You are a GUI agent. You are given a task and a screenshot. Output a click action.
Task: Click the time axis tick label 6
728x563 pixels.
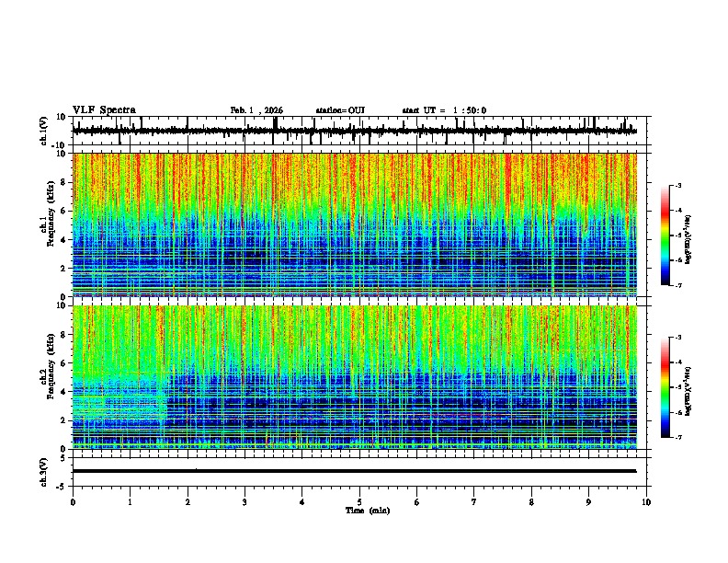click(x=417, y=502)
